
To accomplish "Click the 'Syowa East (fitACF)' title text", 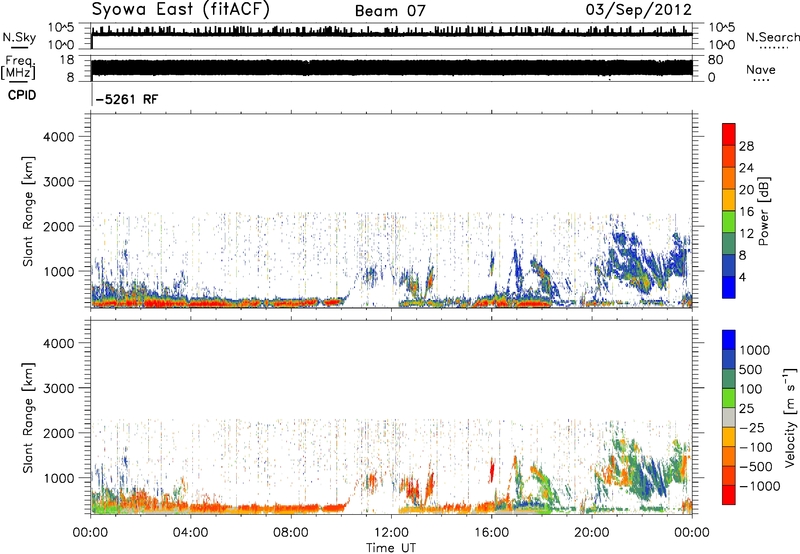I will pos(181,10).
